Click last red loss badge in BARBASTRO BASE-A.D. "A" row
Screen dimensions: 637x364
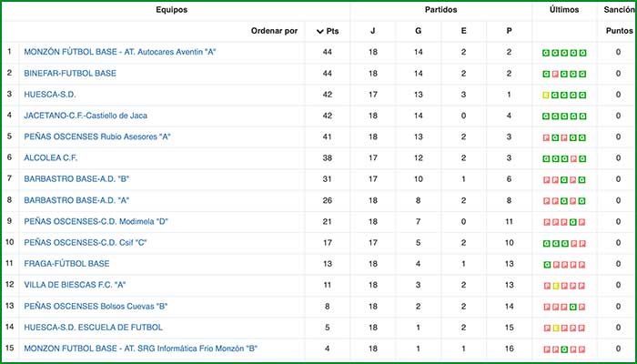coord(572,200)
